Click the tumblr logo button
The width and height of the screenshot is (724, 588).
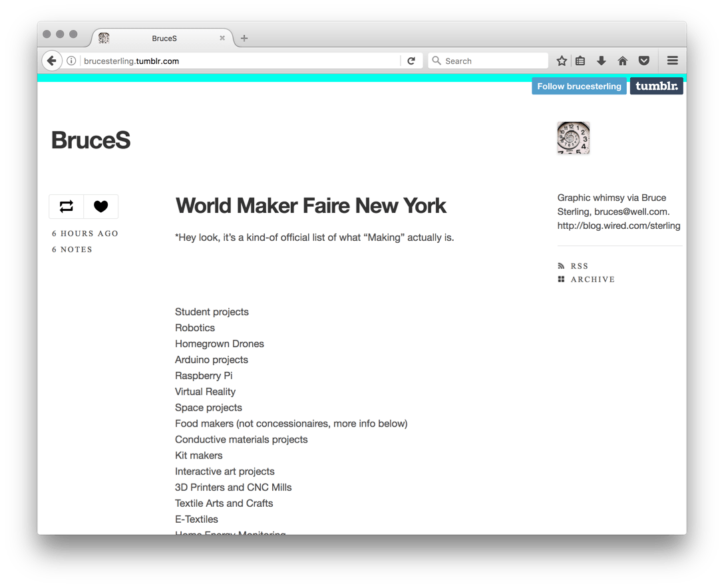click(x=656, y=86)
